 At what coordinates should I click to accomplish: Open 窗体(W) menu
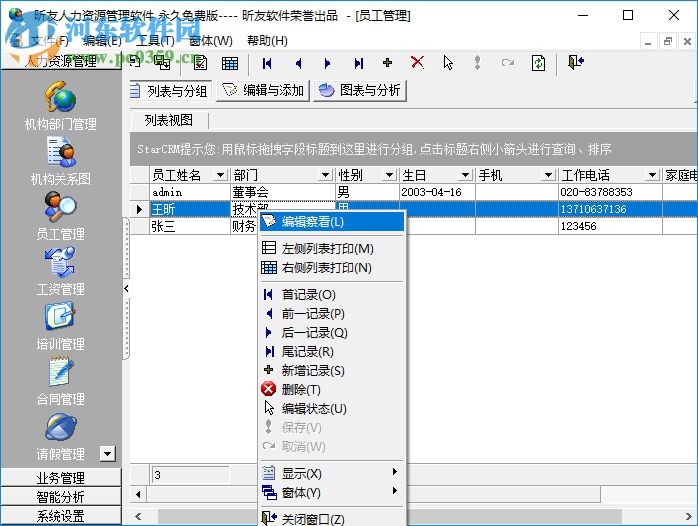(x=211, y=41)
